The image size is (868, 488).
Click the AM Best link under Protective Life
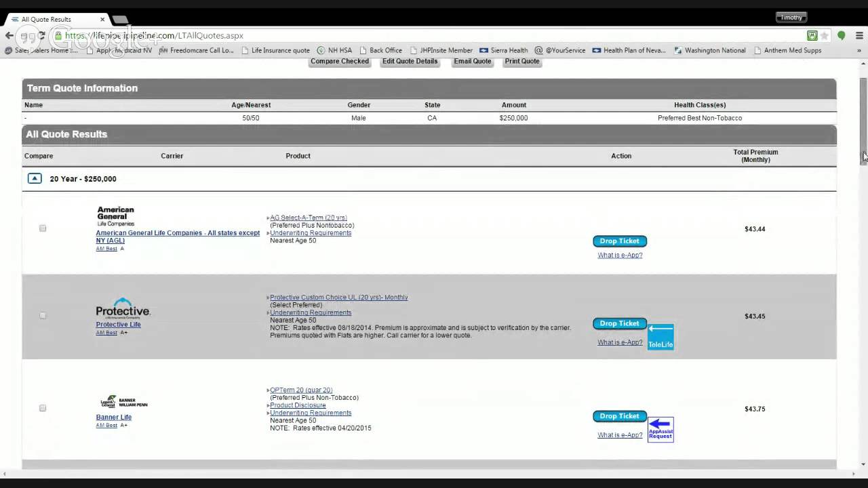(106, 333)
